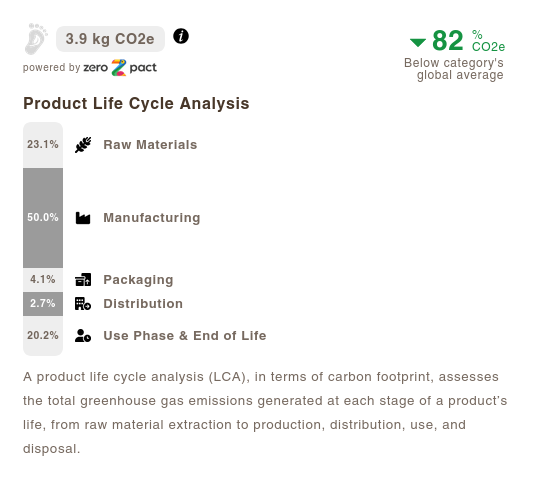Click the info icon beside carbon value

coord(181,36)
